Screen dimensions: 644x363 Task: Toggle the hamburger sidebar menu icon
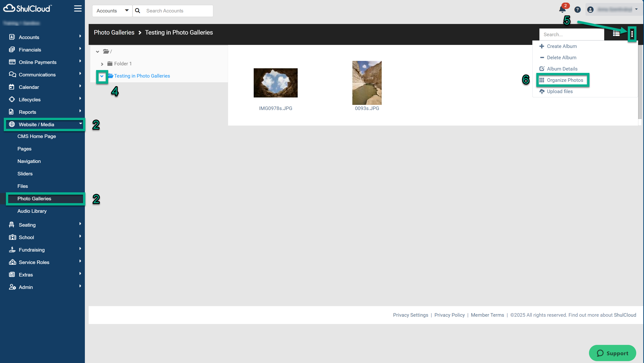coord(78,8)
